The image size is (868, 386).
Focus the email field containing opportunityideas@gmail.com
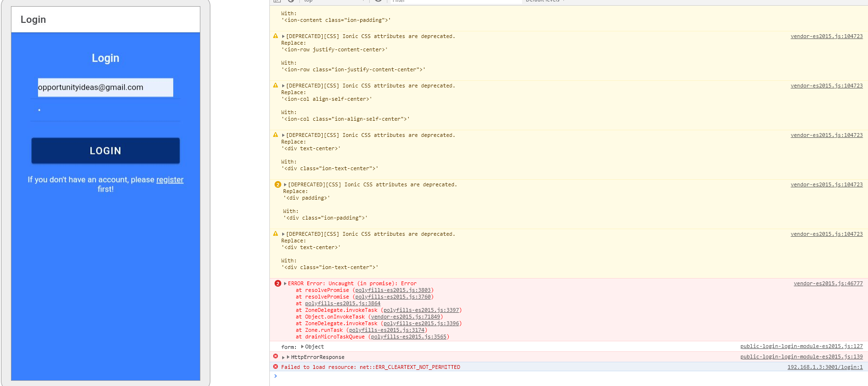click(106, 87)
